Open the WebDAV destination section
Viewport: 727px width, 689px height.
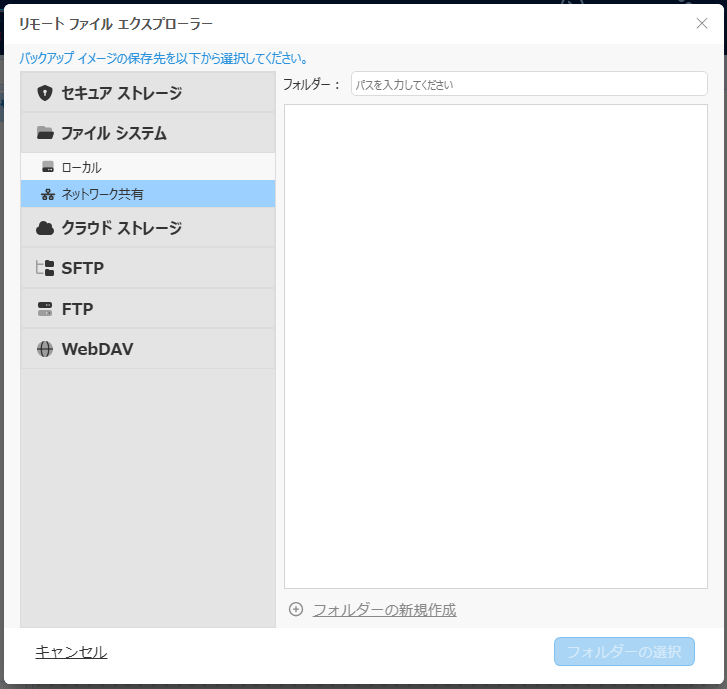pyautogui.click(x=148, y=349)
